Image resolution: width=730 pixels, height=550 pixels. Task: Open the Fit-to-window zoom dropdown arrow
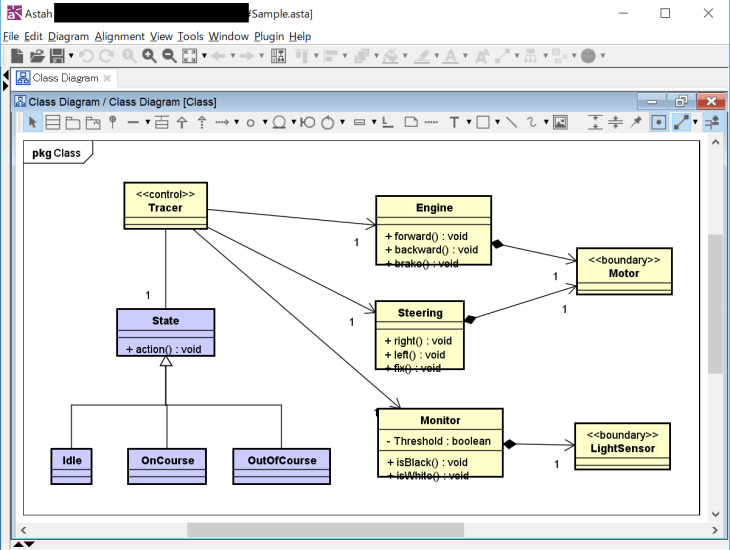point(204,56)
